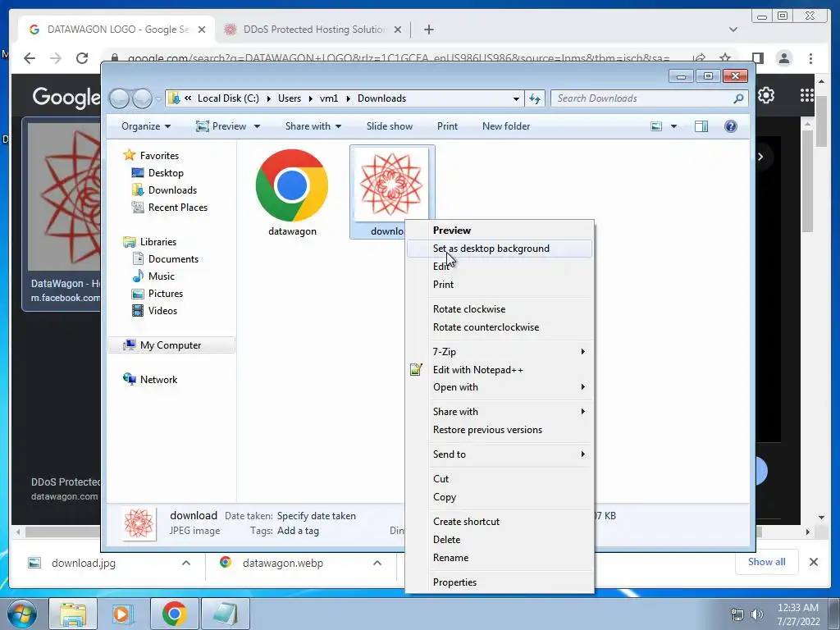Open the Documents library
The height and width of the screenshot is (630, 840).
(x=173, y=259)
